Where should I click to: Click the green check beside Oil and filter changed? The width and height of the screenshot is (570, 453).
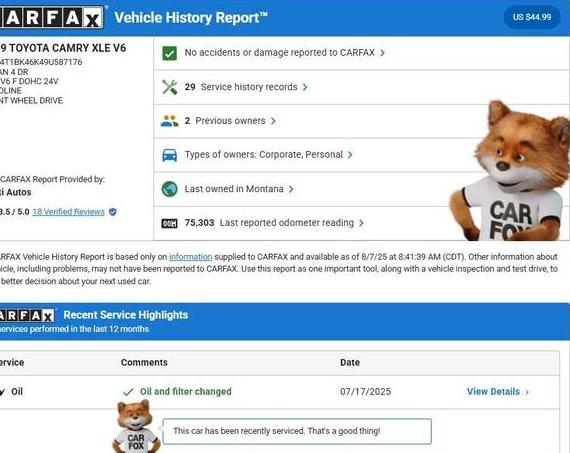128,392
